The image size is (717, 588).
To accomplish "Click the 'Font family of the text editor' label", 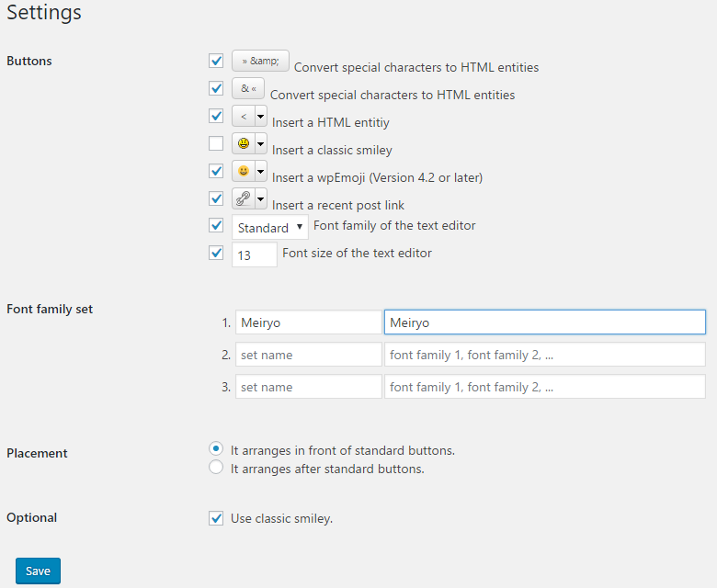I will [x=394, y=225].
